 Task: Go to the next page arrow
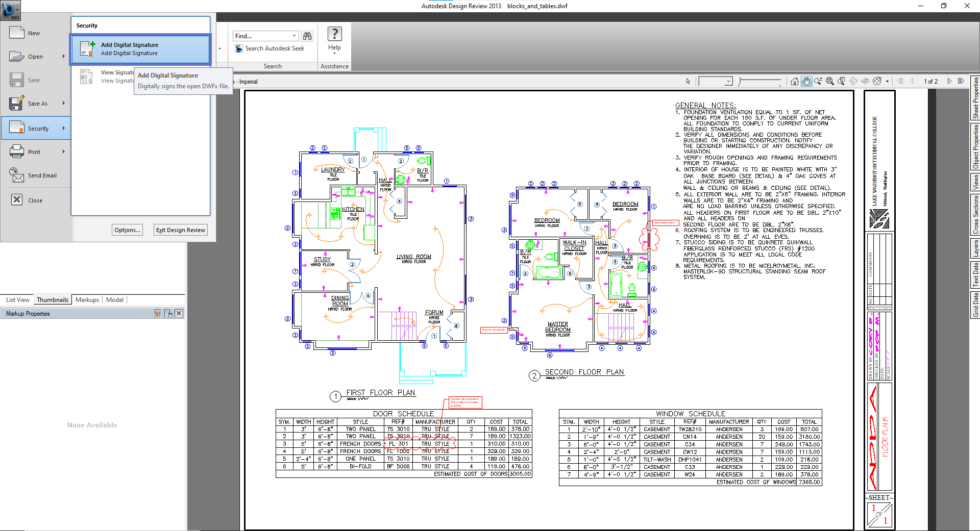949,81
